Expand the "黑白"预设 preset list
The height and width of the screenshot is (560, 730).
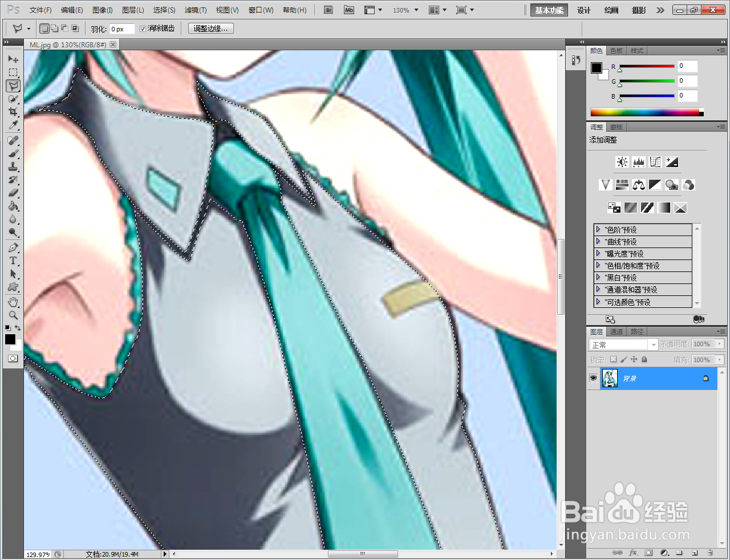(598, 277)
